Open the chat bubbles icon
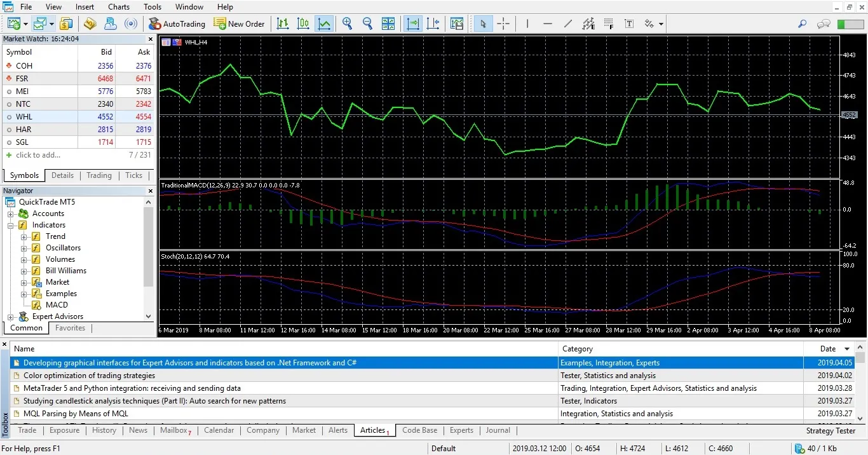 point(824,24)
